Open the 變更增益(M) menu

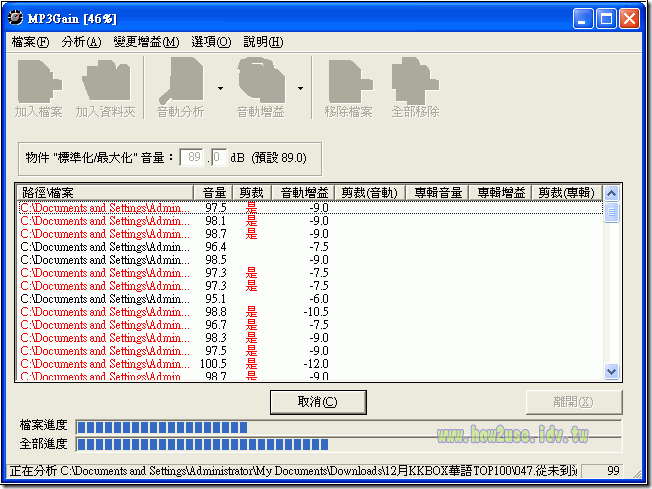146,42
